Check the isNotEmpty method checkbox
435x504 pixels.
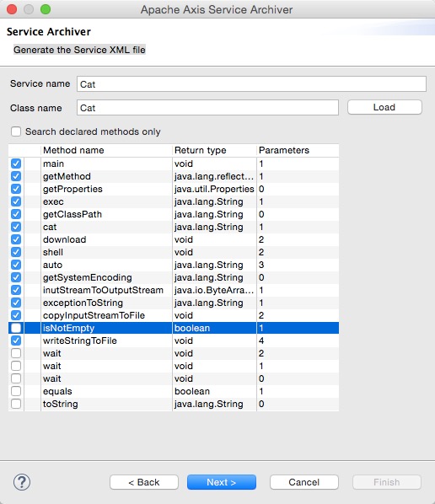pos(16,328)
